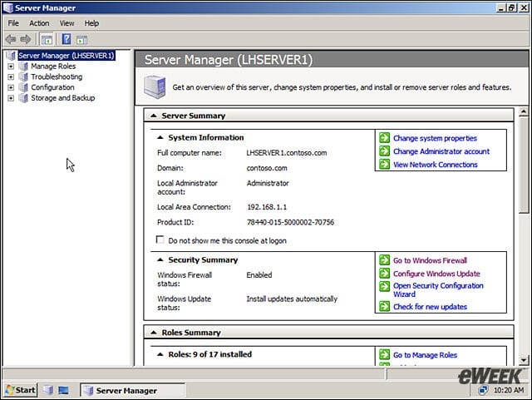Expand the Configuration tree node

click(x=11, y=87)
